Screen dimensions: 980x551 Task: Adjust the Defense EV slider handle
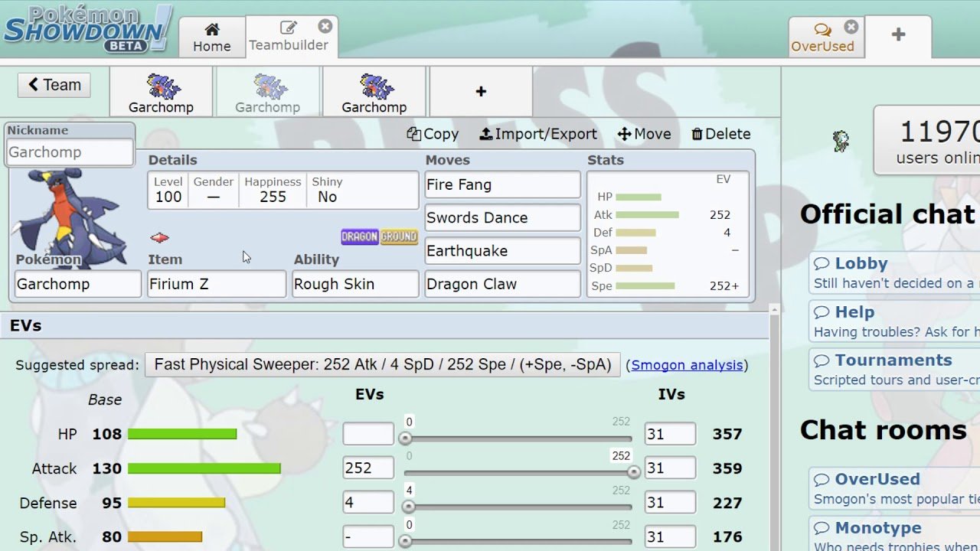point(409,507)
